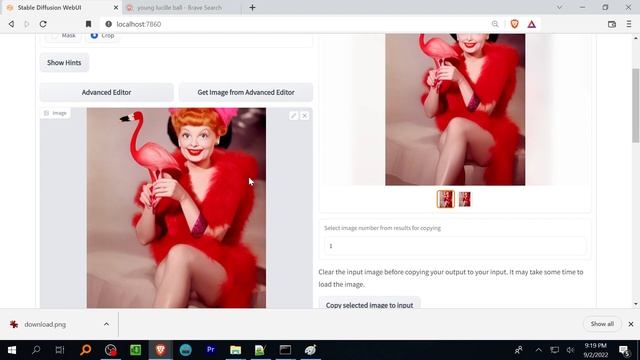Select the first result thumbnail
The width and height of the screenshot is (640, 360).
pos(445,199)
